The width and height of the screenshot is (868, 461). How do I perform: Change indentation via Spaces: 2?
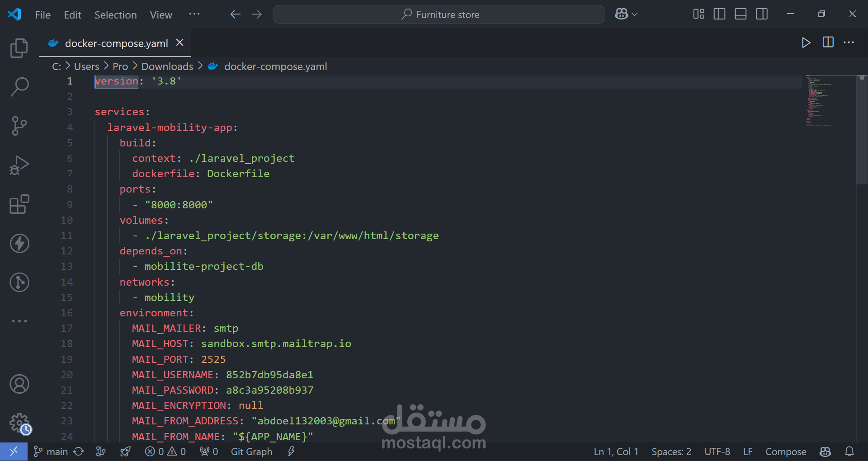(x=671, y=452)
